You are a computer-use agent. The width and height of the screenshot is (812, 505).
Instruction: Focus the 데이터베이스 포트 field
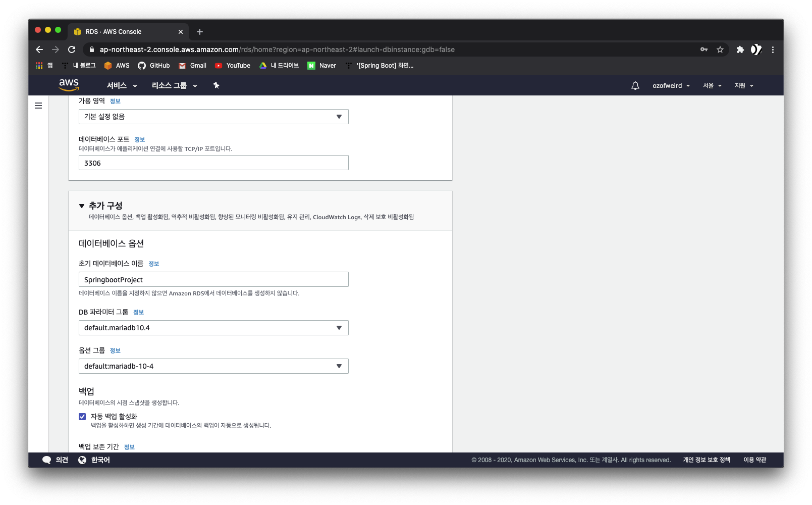(x=213, y=163)
